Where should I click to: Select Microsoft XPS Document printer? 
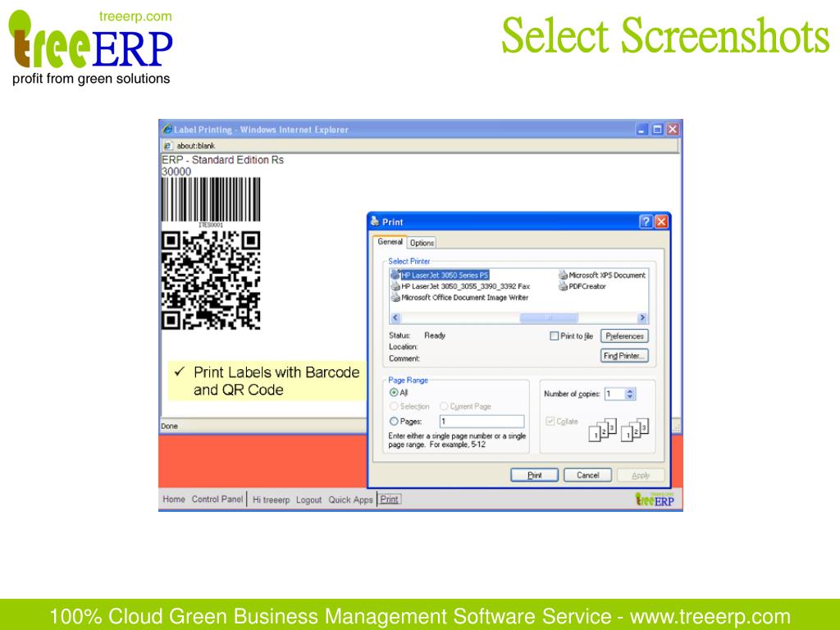point(602,275)
